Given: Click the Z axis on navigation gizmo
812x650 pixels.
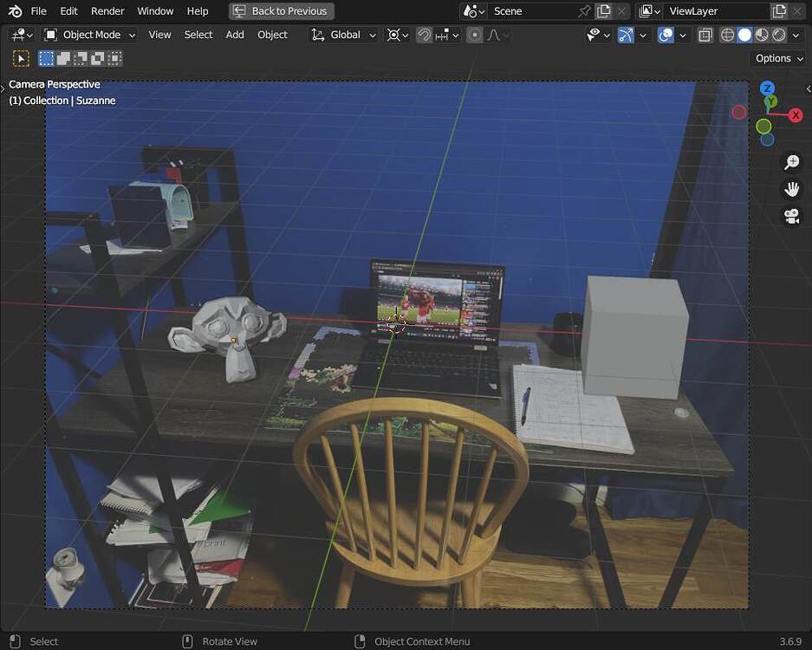Looking at the screenshot, I should point(767,88).
